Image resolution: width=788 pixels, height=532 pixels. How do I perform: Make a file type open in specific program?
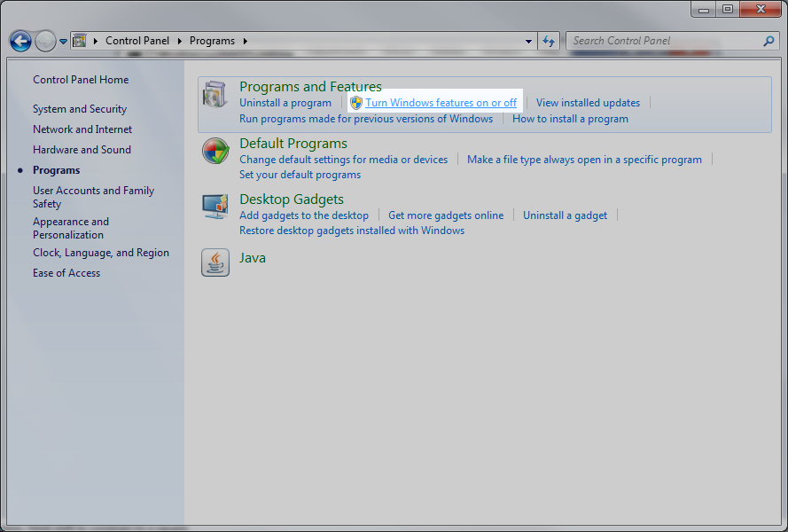[584, 160]
